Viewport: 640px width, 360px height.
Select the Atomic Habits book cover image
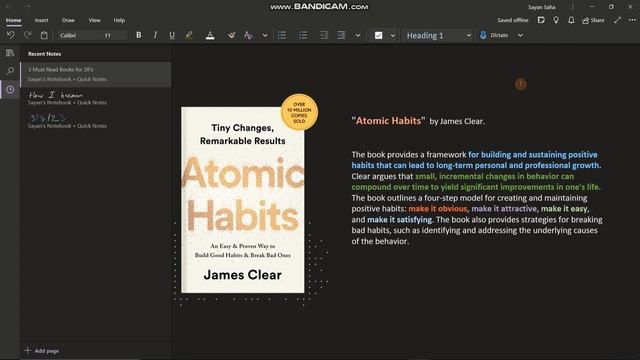click(x=243, y=200)
